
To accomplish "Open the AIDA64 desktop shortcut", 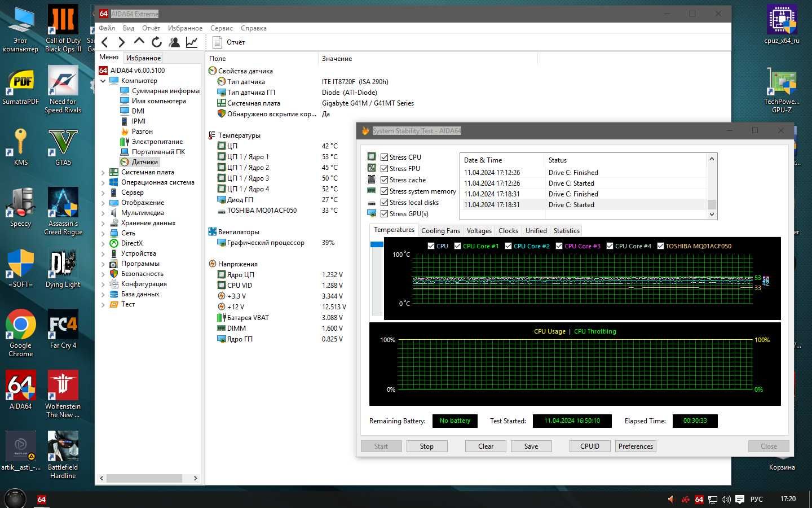I will point(21,389).
